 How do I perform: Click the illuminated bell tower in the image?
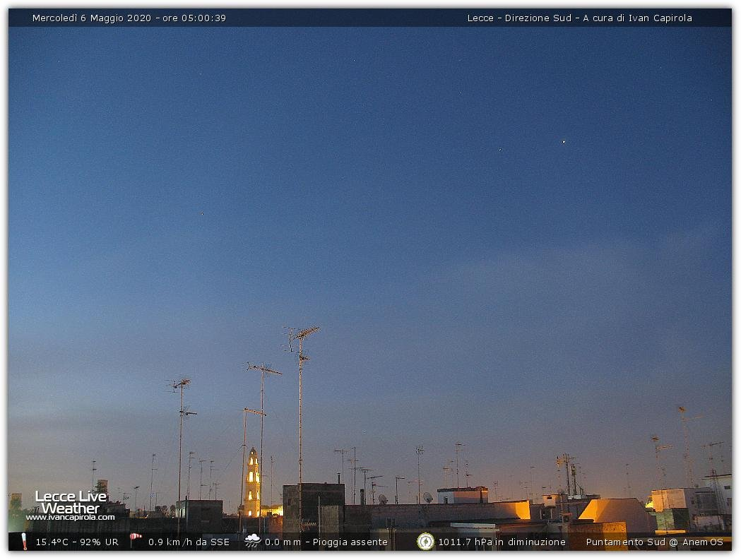coord(252,482)
